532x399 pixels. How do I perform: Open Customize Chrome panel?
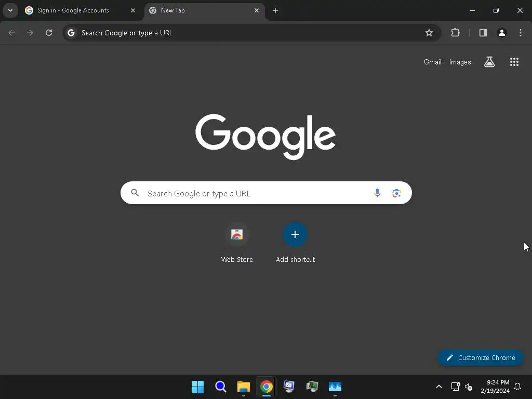[x=481, y=357]
